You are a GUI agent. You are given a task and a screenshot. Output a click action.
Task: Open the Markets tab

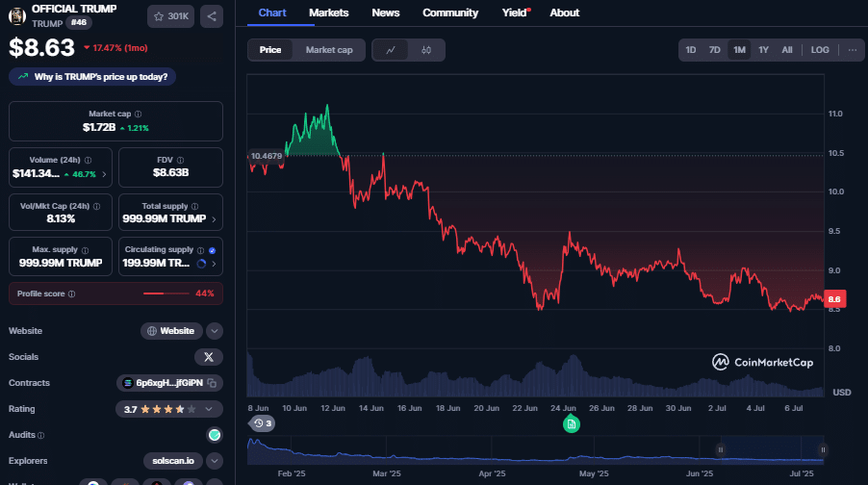[x=329, y=13]
